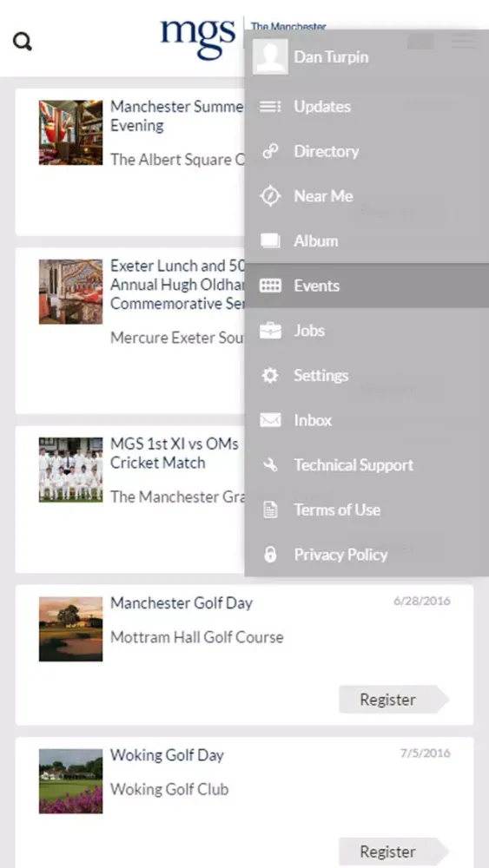Open Manchester Summer Evening event thumbnail
Viewport: 489px width, 868px height.
pos(71,132)
